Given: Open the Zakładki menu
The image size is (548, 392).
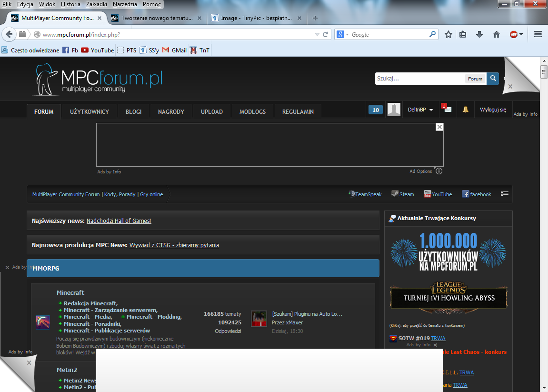Looking at the screenshot, I should coord(97,4).
